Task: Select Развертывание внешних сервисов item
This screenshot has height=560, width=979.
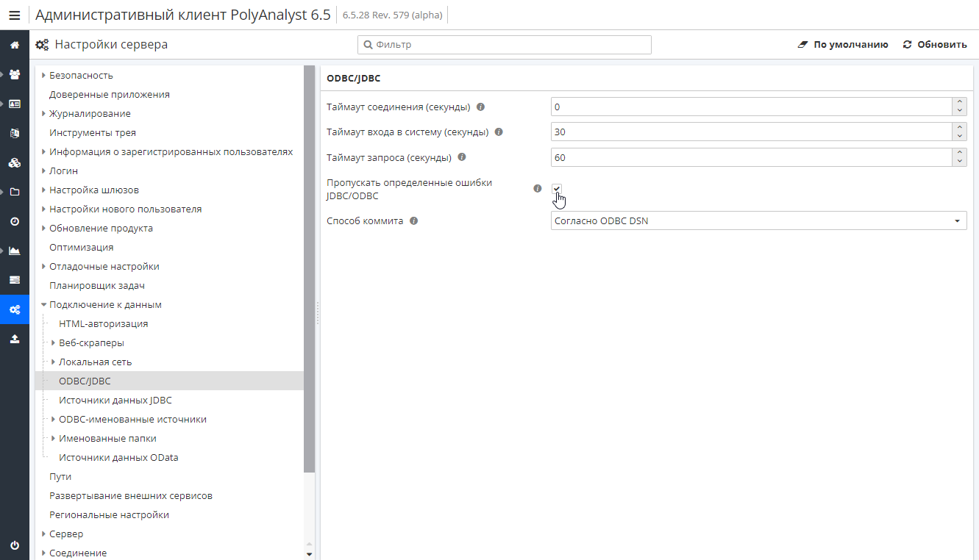Action: click(131, 495)
